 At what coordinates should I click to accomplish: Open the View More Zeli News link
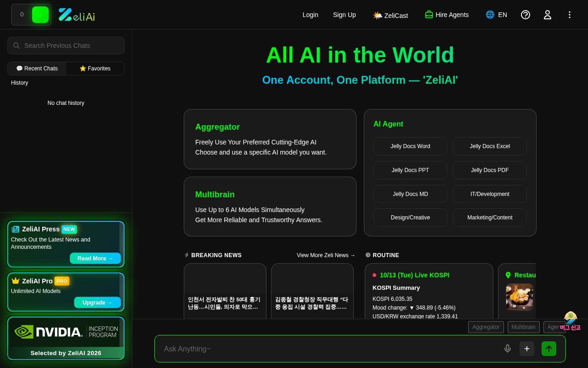pos(326,255)
